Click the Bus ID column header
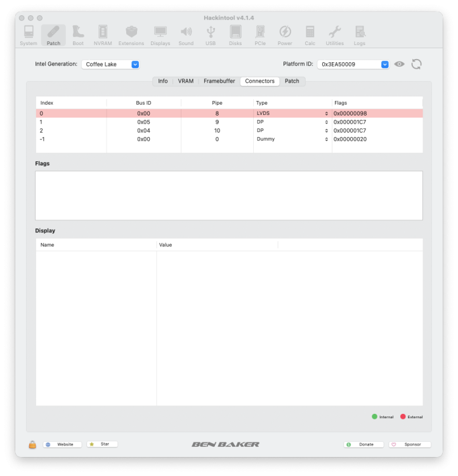Screen dimensions: 458x476 tap(143, 103)
